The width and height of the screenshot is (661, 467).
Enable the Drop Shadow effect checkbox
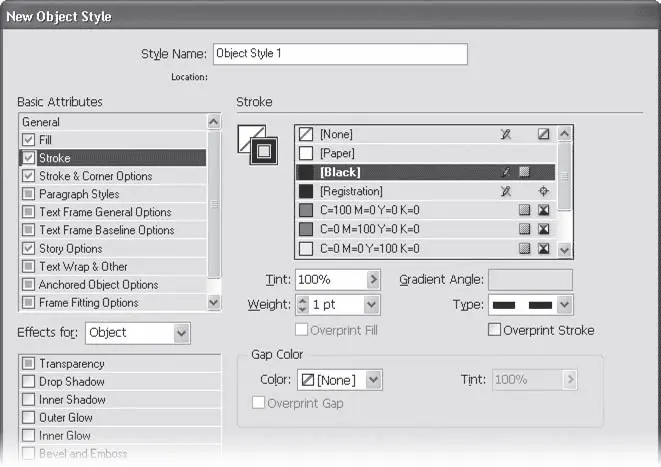(28, 382)
